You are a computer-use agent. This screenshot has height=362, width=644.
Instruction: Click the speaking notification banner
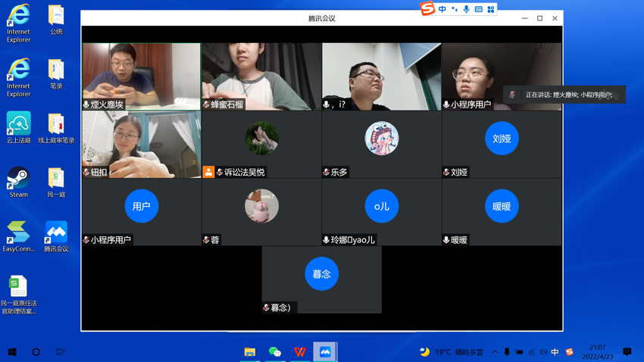coord(564,95)
